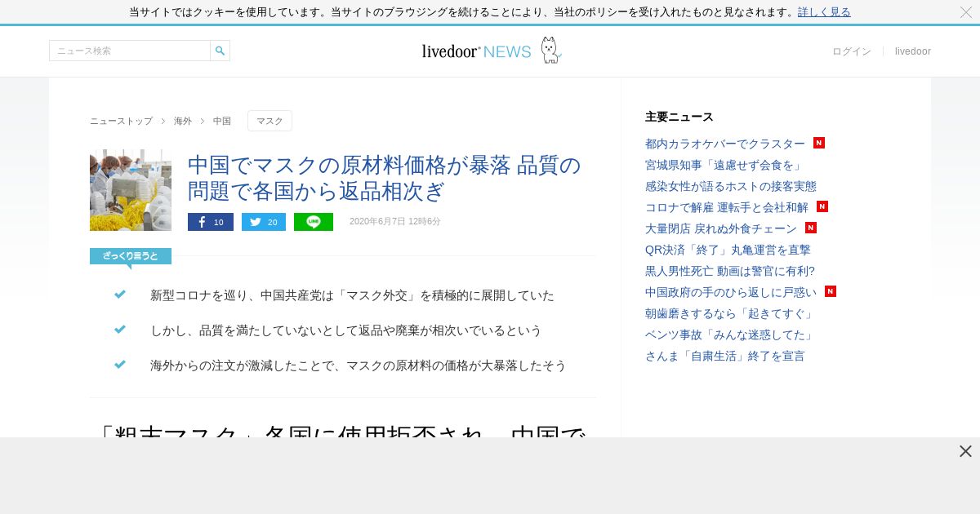Viewport: 980px width, 514px height.
Task: Open コロナで解雇 運転手と会社和解 link
Action: (x=727, y=207)
